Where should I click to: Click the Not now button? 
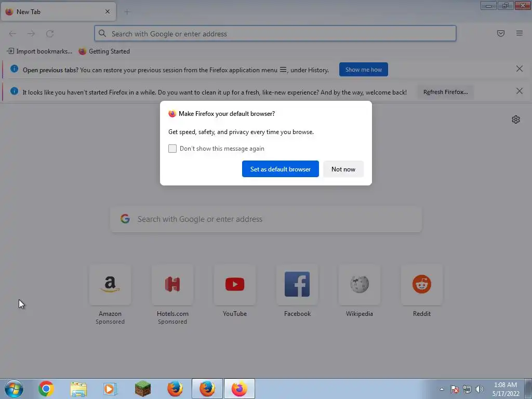click(x=343, y=169)
